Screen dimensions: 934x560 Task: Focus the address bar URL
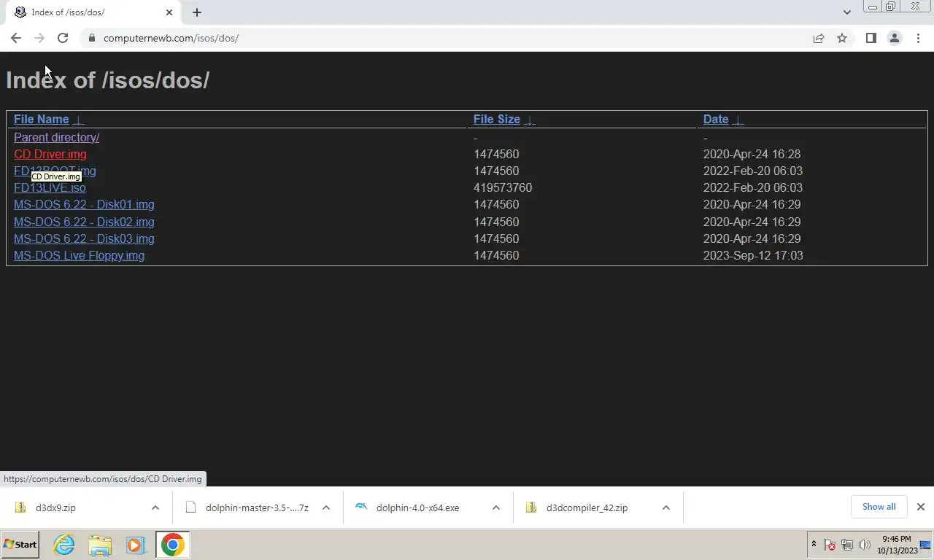171,38
